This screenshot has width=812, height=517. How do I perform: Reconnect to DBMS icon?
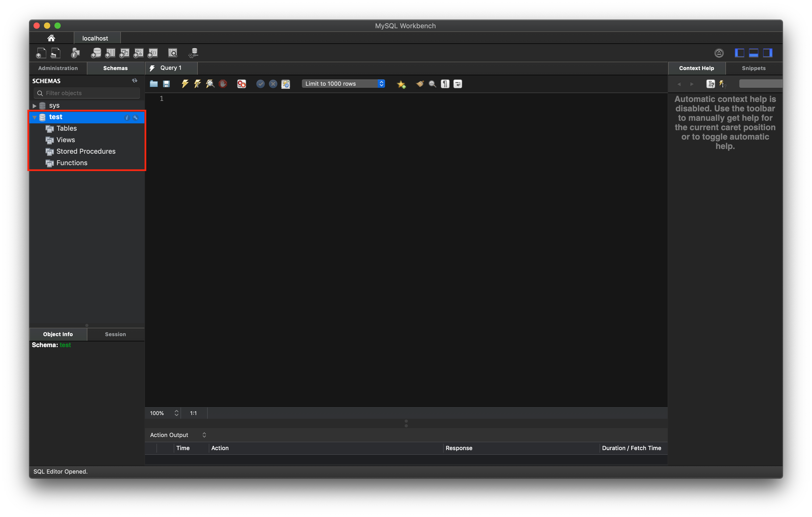pos(194,53)
